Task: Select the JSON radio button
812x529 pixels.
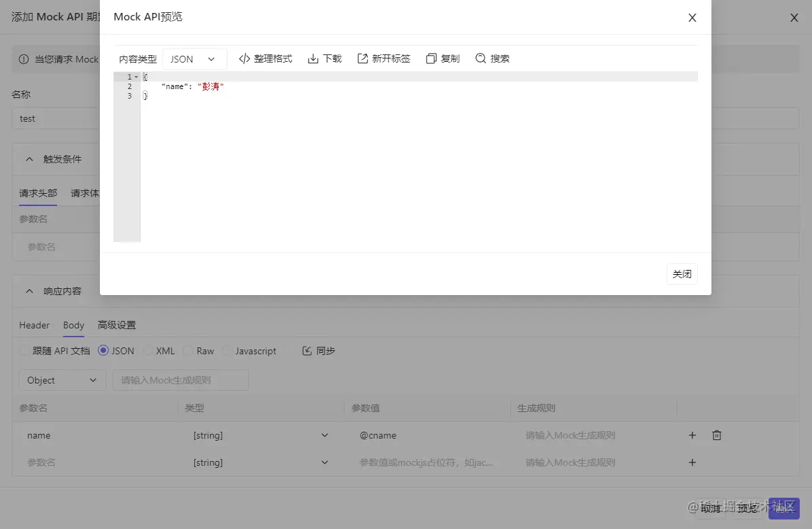Action: (x=103, y=351)
